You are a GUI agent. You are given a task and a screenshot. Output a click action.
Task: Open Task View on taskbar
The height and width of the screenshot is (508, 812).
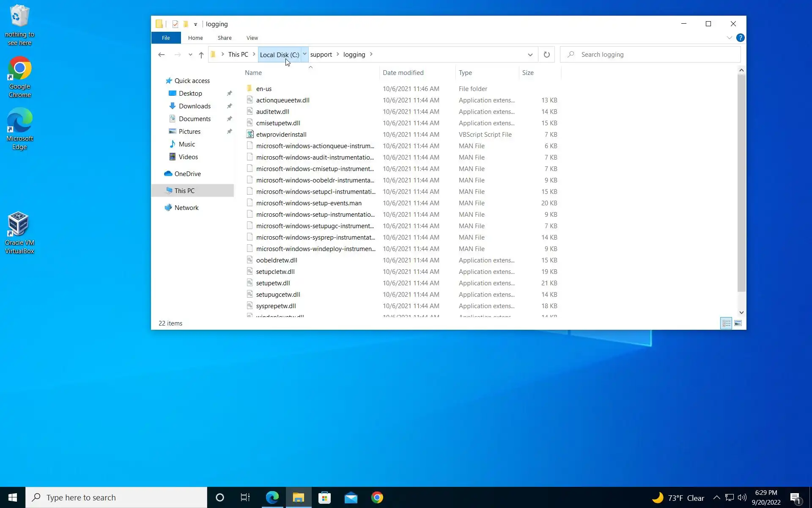point(245,497)
